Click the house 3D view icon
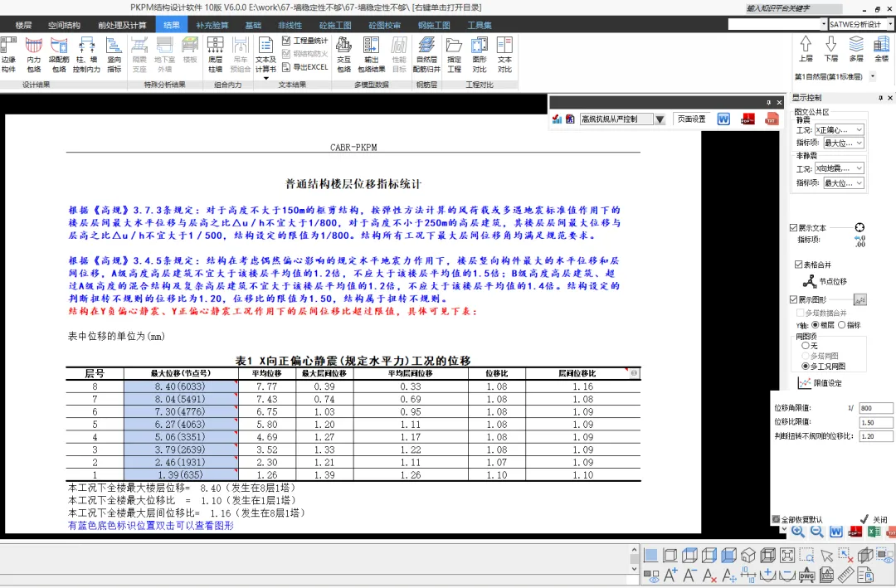 pos(748,555)
